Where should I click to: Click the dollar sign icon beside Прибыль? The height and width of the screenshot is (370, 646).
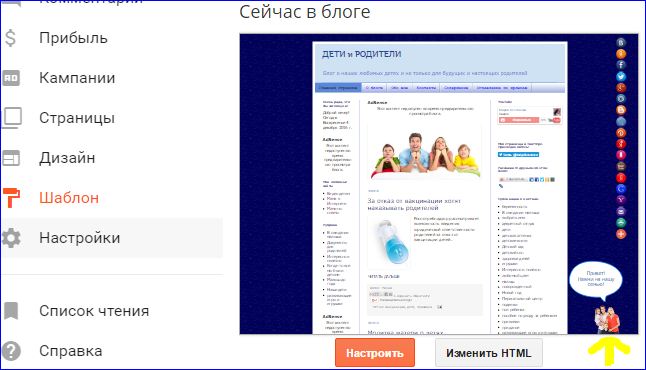pyautogui.click(x=11, y=38)
